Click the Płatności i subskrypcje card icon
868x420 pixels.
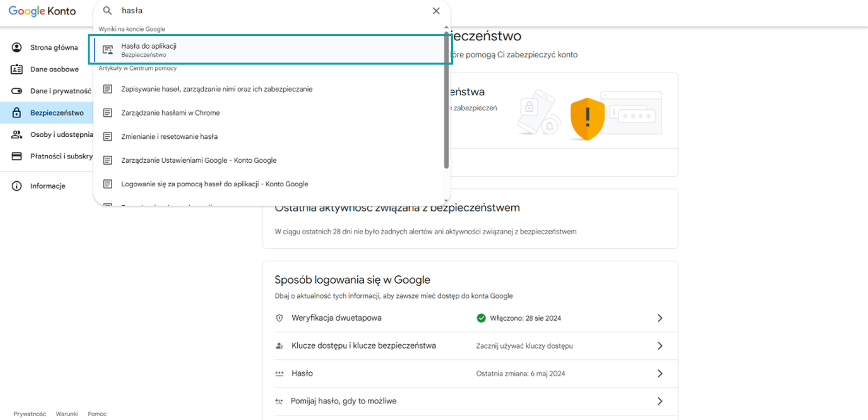(17, 156)
